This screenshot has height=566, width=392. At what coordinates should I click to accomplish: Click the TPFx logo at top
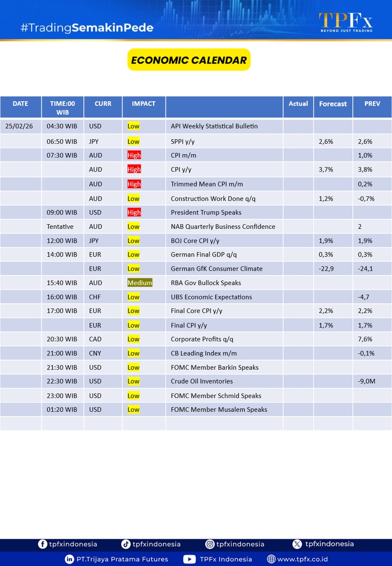[346, 22]
